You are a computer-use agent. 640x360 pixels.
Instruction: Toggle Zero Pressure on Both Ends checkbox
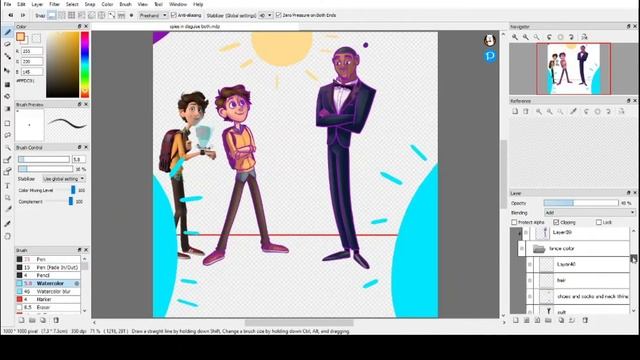(x=278, y=15)
